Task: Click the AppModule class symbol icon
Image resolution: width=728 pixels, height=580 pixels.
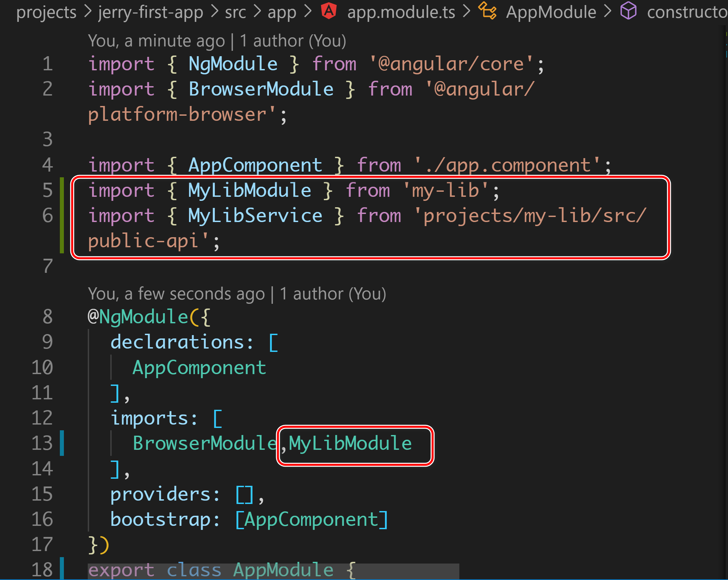Action: pos(487,11)
